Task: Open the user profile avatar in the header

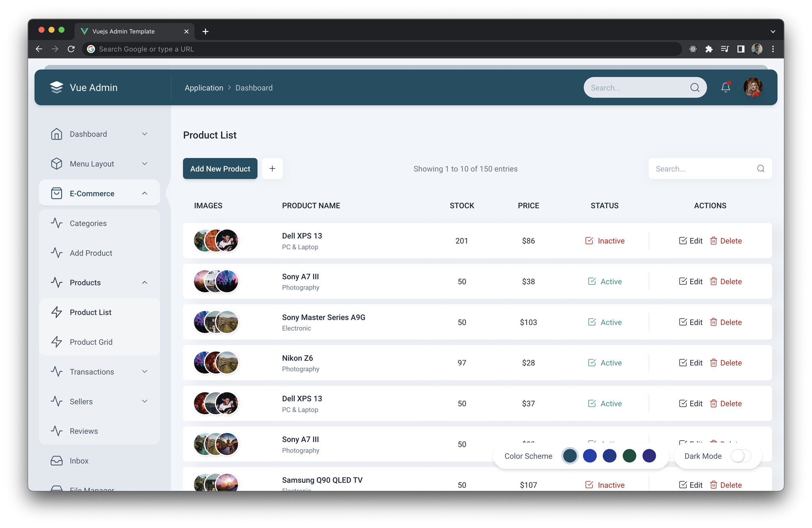Action: [x=753, y=87]
